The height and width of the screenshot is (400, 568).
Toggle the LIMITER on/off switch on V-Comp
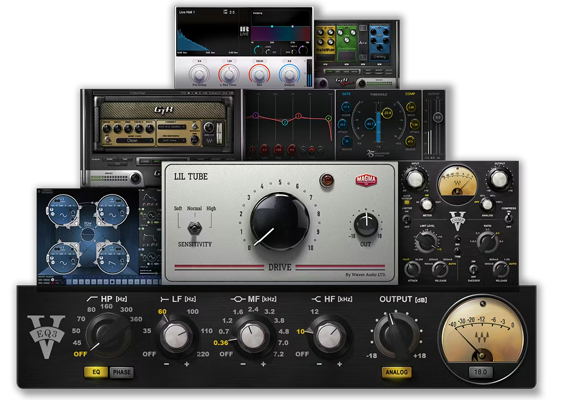[406, 220]
